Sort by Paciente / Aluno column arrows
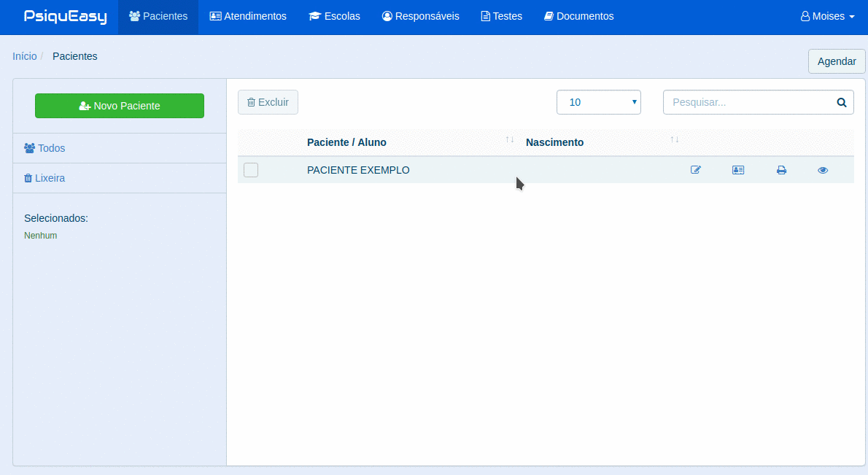The height and width of the screenshot is (475, 868). [510, 139]
